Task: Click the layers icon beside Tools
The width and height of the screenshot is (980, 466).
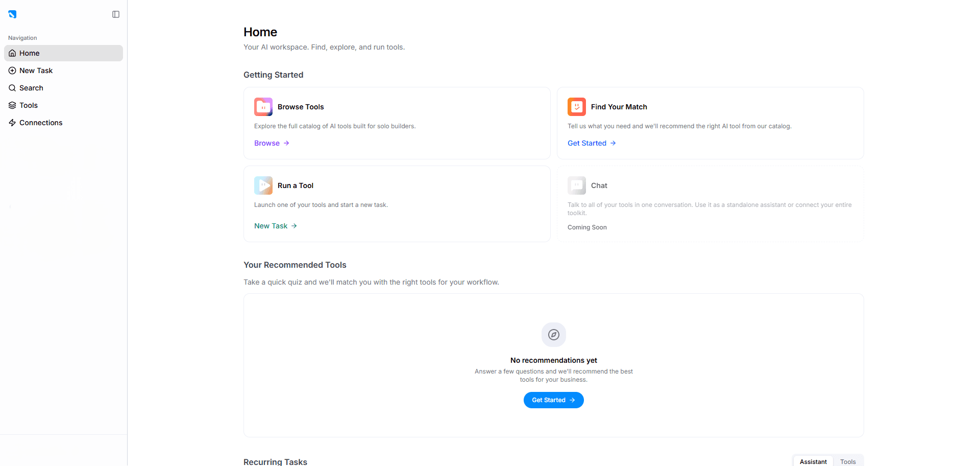Action: pos(12,105)
